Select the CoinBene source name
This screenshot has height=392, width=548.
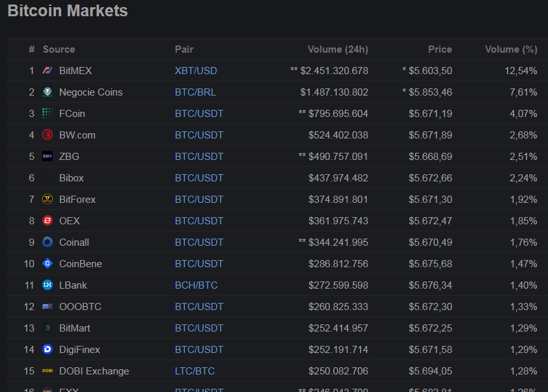click(81, 263)
